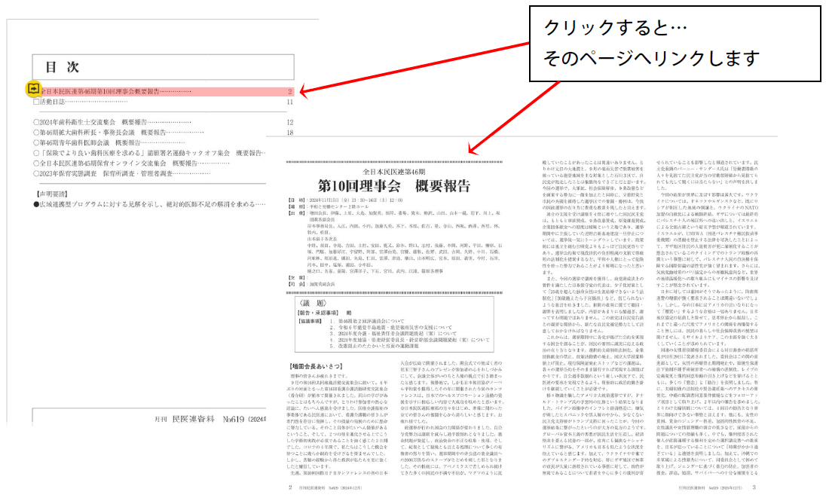Click page number 2 in highlighted row
The width and height of the screenshot is (829, 504).
(289, 91)
